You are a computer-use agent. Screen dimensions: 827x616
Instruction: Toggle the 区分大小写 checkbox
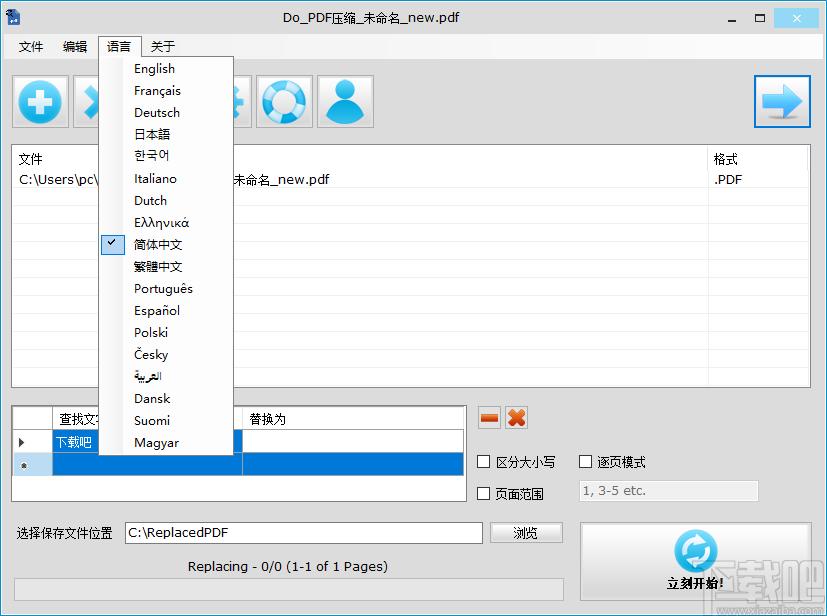coord(483,462)
